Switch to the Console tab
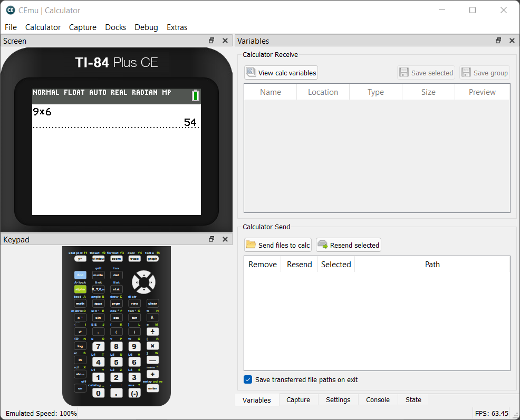 [378, 400]
